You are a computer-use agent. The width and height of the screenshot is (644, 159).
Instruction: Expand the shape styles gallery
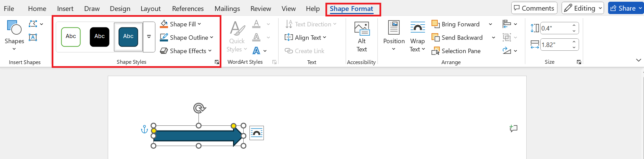point(149,37)
